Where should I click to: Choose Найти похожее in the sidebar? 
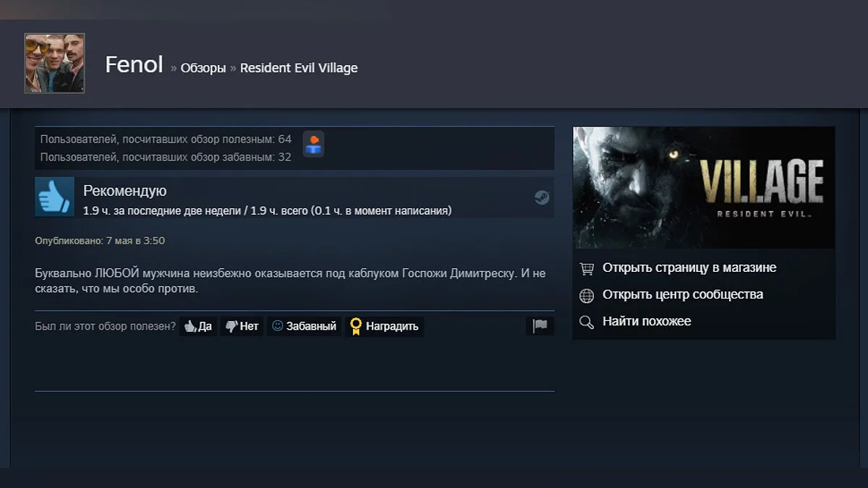point(647,321)
